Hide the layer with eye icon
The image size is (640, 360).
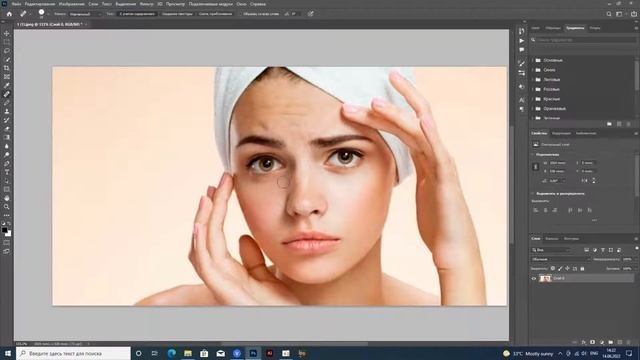point(533,278)
